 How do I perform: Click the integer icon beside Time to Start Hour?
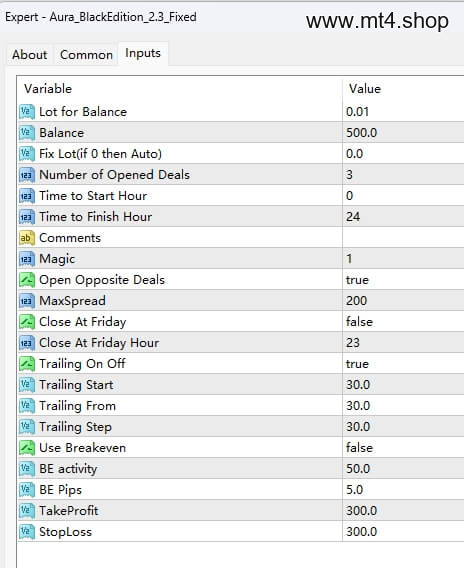point(27,196)
